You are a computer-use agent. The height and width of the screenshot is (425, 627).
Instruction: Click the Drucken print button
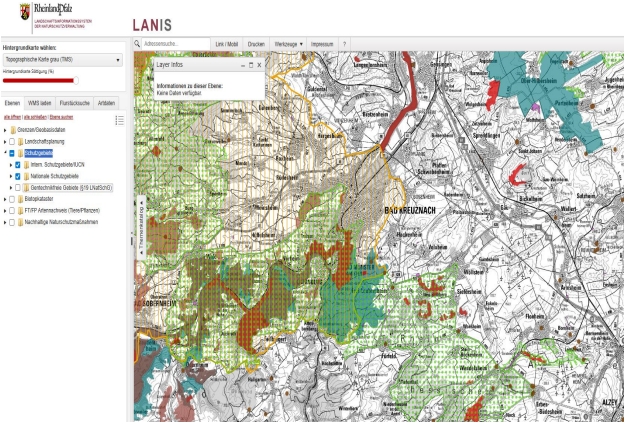coord(256,44)
